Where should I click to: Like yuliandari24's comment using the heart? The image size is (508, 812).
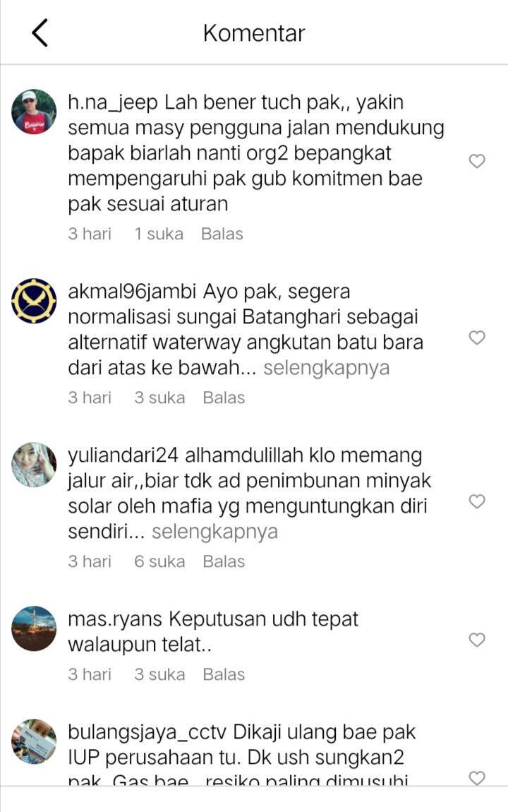click(477, 501)
